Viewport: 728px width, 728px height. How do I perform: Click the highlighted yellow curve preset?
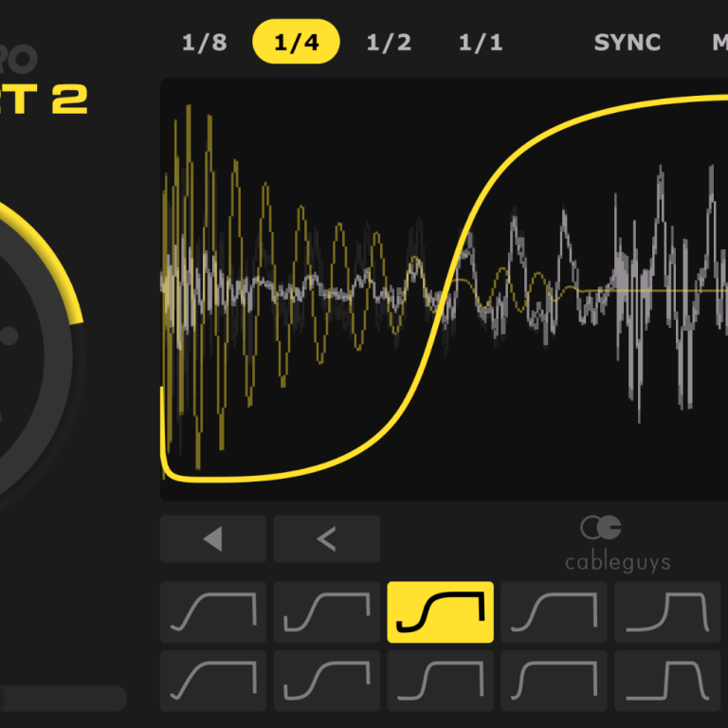pos(441,612)
